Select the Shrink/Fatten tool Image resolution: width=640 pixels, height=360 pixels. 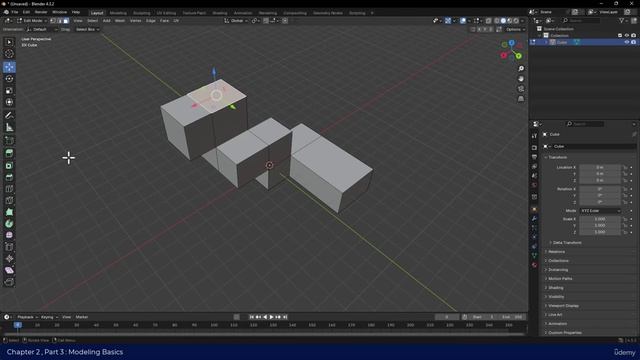(x=9, y=259)
